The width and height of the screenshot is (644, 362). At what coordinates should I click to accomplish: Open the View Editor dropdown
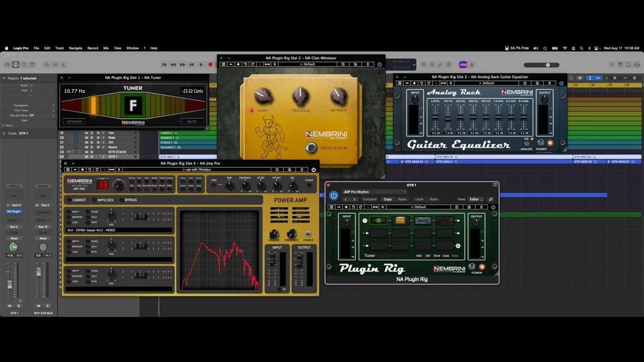pos(476,199)
